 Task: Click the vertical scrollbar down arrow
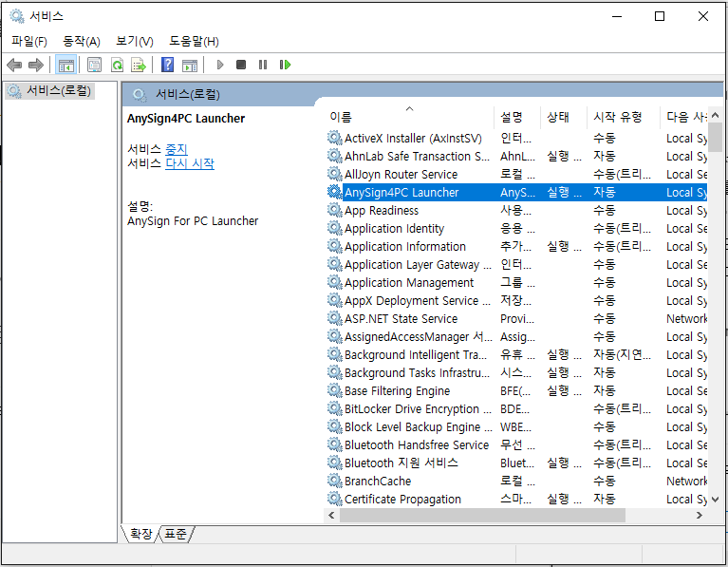(x=715, y=500)
